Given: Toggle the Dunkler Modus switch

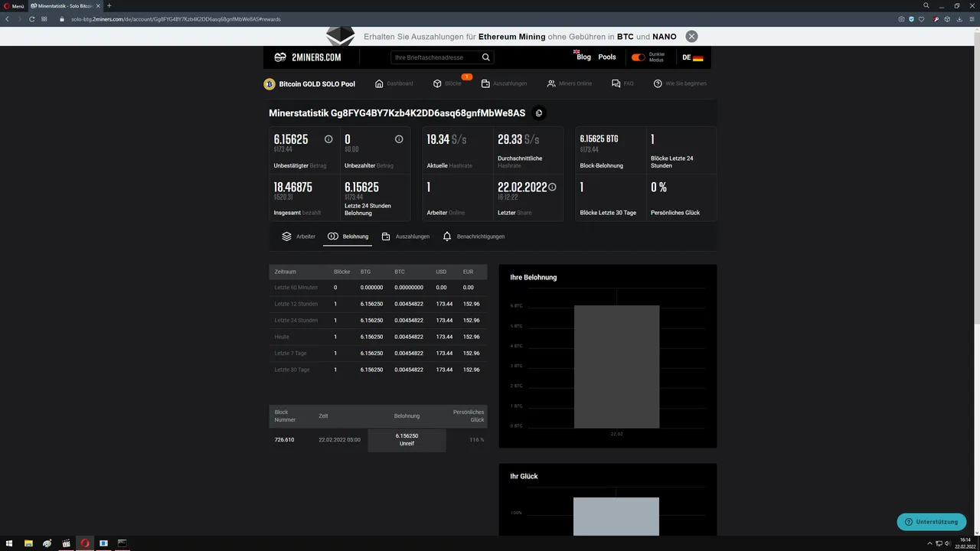Looking at the screenshot, I should [x=638, y=57].
